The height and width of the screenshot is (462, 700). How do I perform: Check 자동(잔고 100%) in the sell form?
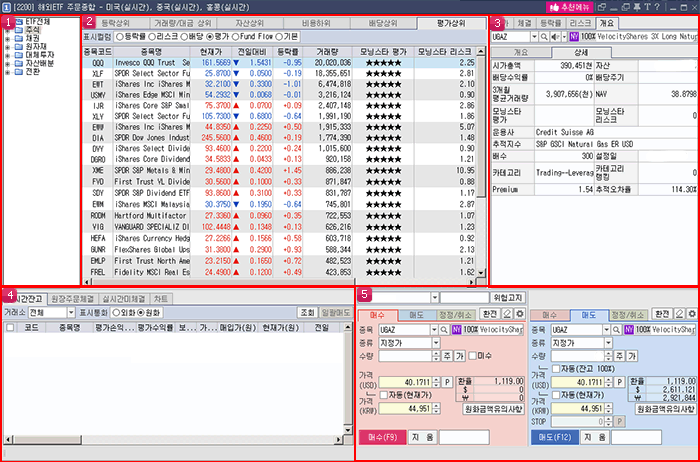(556, 368)
